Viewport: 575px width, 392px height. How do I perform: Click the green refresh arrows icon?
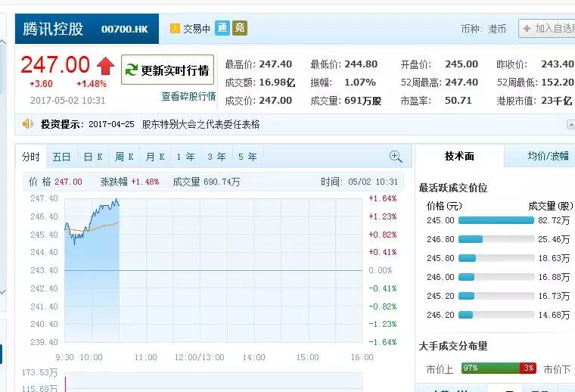click(x=132, y=70)
